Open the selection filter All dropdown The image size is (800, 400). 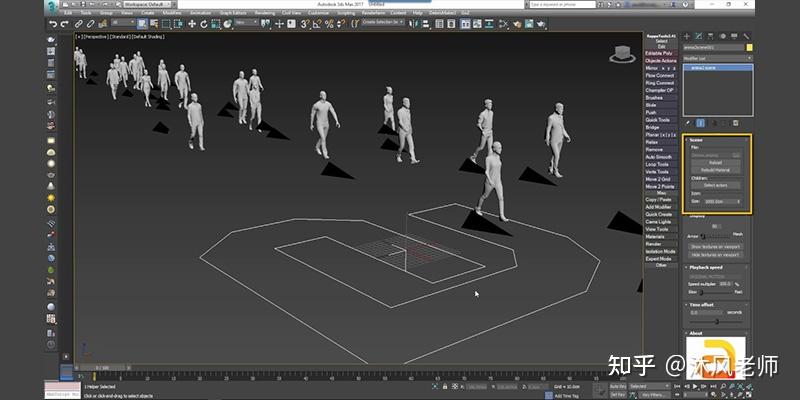tap(123, 23)
